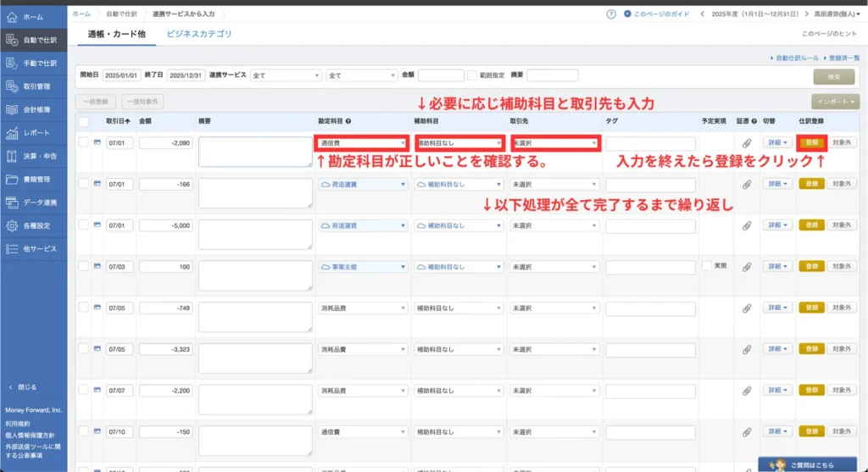Click the paperclip attachment icon for -166 row
868x472 pixels.
[747, 184]
